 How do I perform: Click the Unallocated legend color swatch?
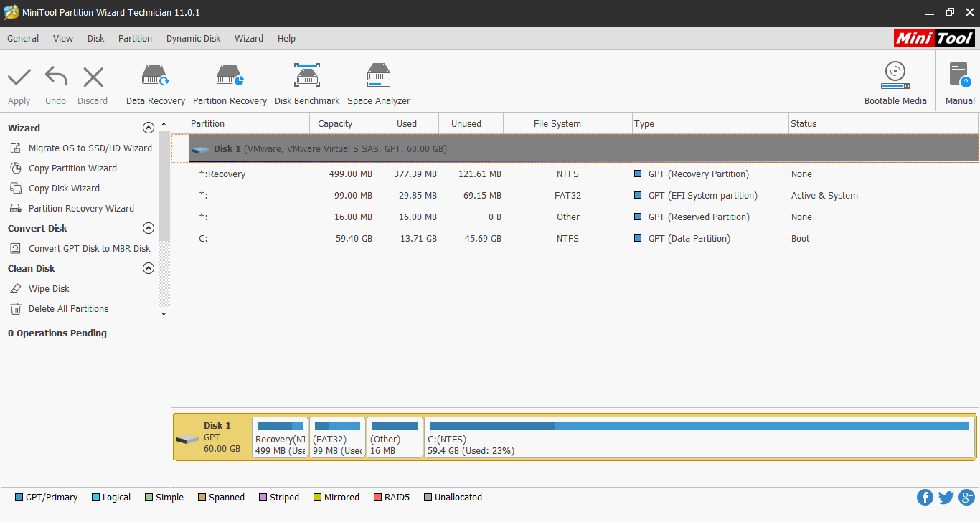pyautogui.click(x=428, y=498)
